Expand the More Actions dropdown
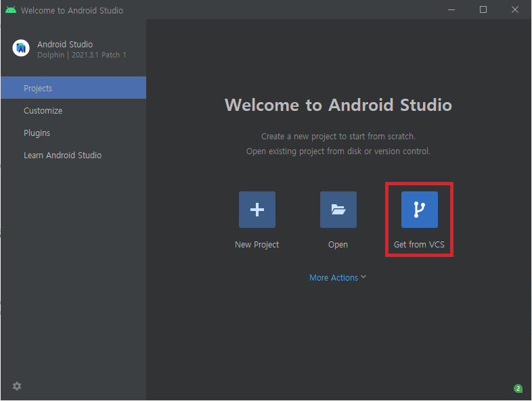Screen dimensions: 532x401 [338, 278]
